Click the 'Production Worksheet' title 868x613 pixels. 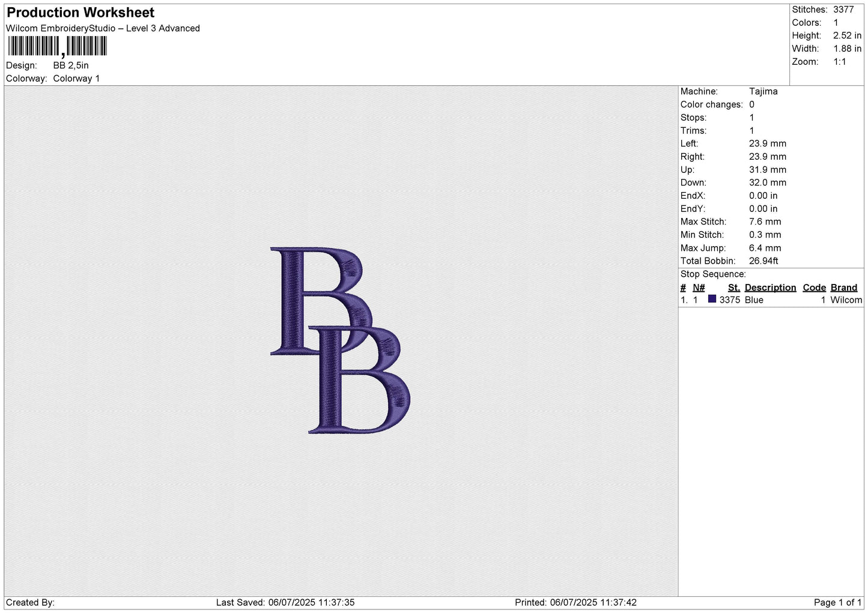pos(80,13)
